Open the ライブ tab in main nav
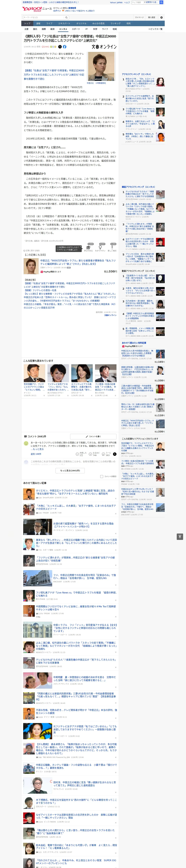The height and width of the screenshot is (868, 186). click(49, 23)
